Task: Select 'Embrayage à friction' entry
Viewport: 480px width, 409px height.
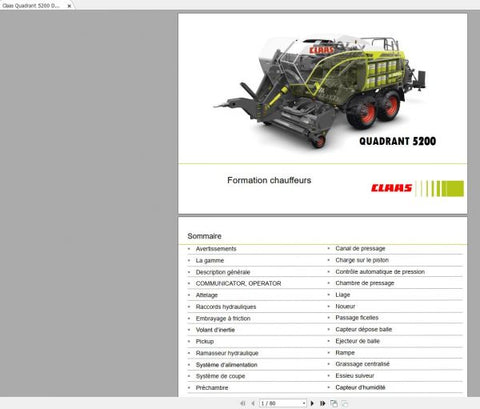Action: coord(223,318)
